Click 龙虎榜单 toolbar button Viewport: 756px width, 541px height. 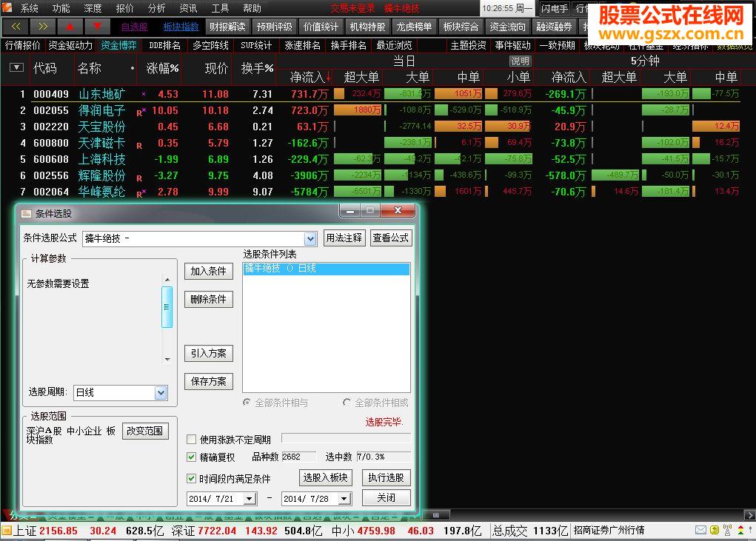[x=414, y=27]
